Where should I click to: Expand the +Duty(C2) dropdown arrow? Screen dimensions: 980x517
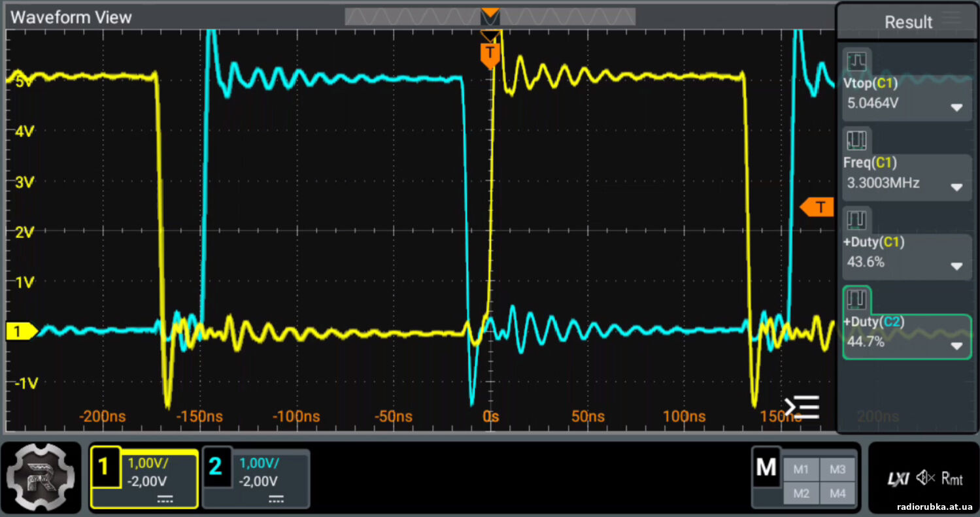956,346
